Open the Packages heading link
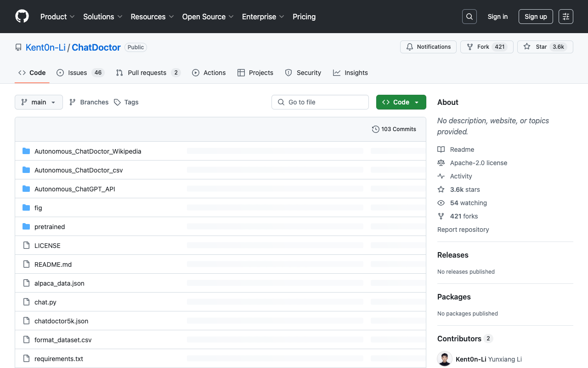 [x=454, y=297]
